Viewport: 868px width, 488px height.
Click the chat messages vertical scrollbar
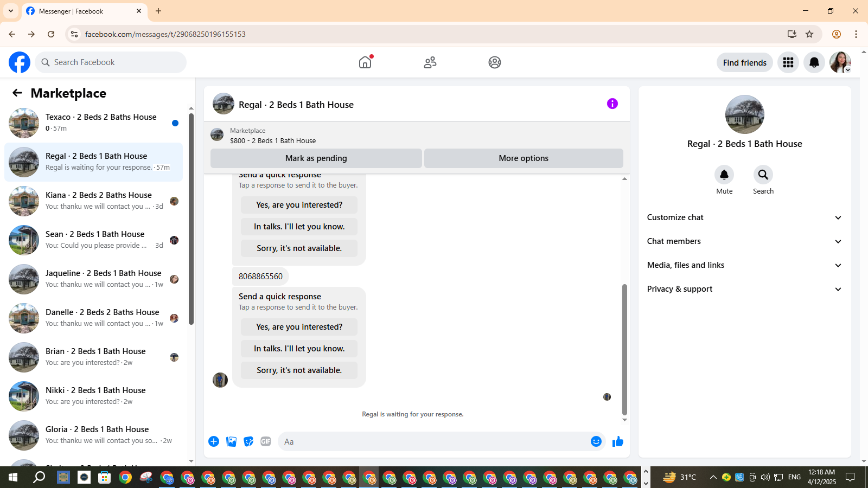point(624,350)
